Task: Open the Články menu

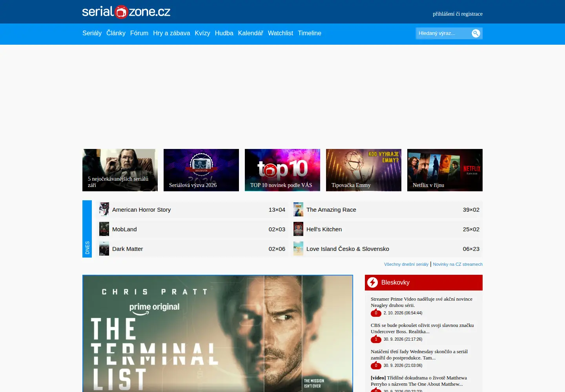Action: [x=116, y=33]
